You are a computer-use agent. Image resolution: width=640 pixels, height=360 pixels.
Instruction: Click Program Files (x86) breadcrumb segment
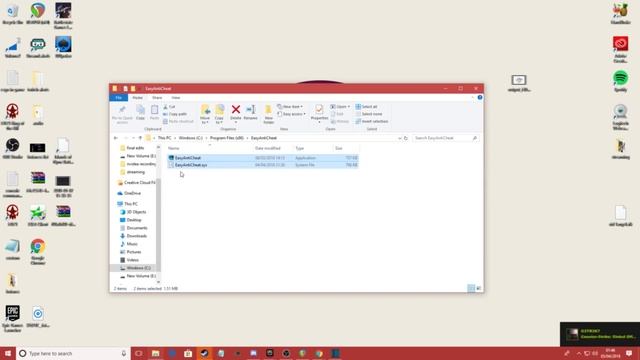[227, 138]
